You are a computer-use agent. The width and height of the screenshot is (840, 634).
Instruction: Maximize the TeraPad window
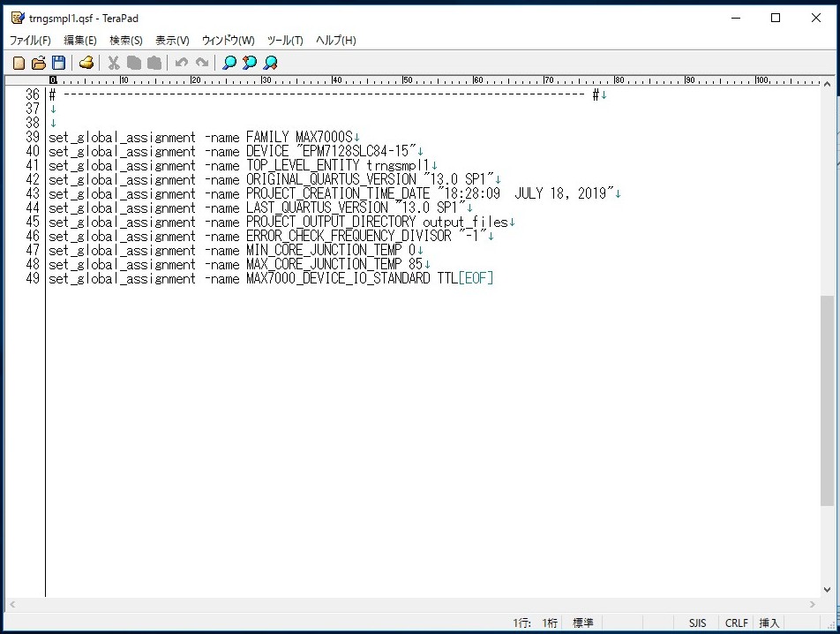point(776,19)
